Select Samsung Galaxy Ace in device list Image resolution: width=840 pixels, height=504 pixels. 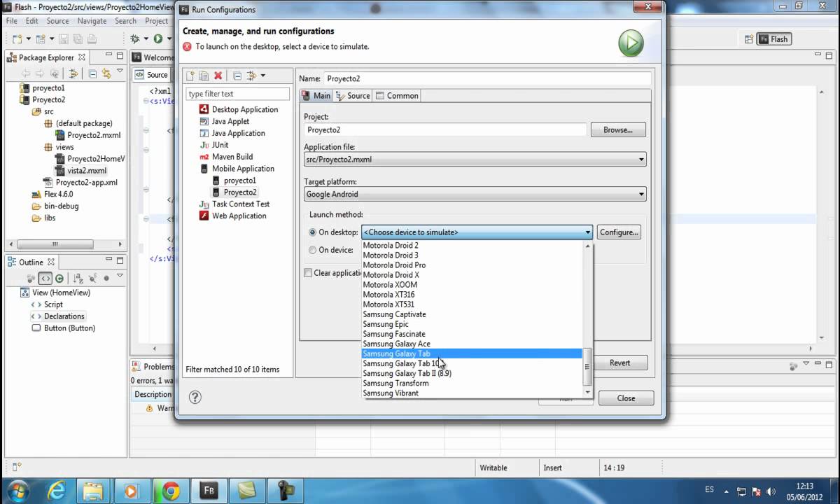pos(472,344)
